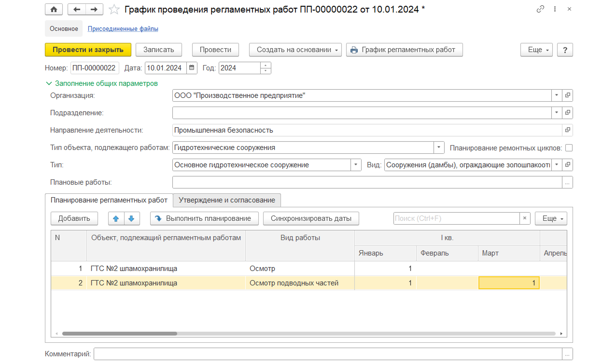
Task: Click horizontal scrollbar of the table
Action: (x=309, y=334)
